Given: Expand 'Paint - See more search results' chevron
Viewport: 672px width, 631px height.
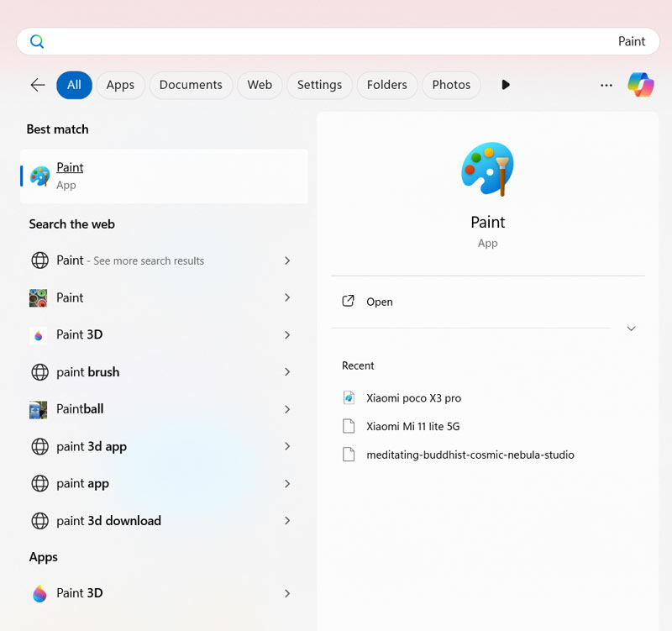Looking at the screenshot, I should [287, 260].
